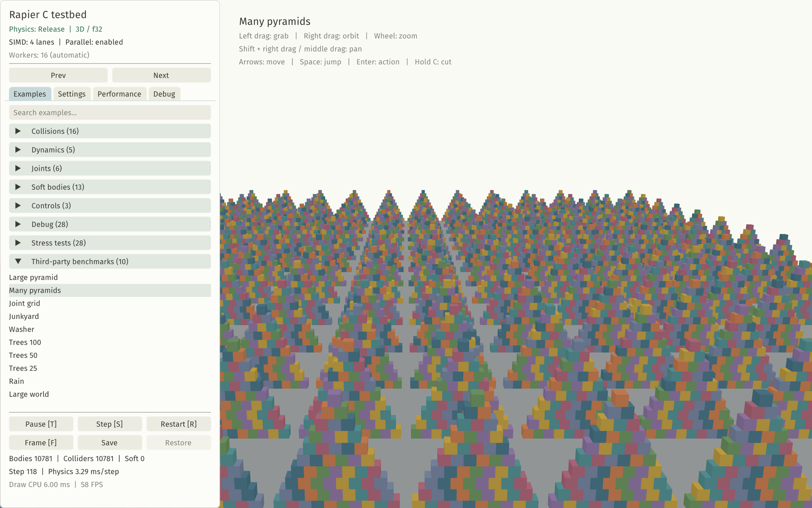
Task: Expand the Stress tests (28) category
Action: (110, 243)
